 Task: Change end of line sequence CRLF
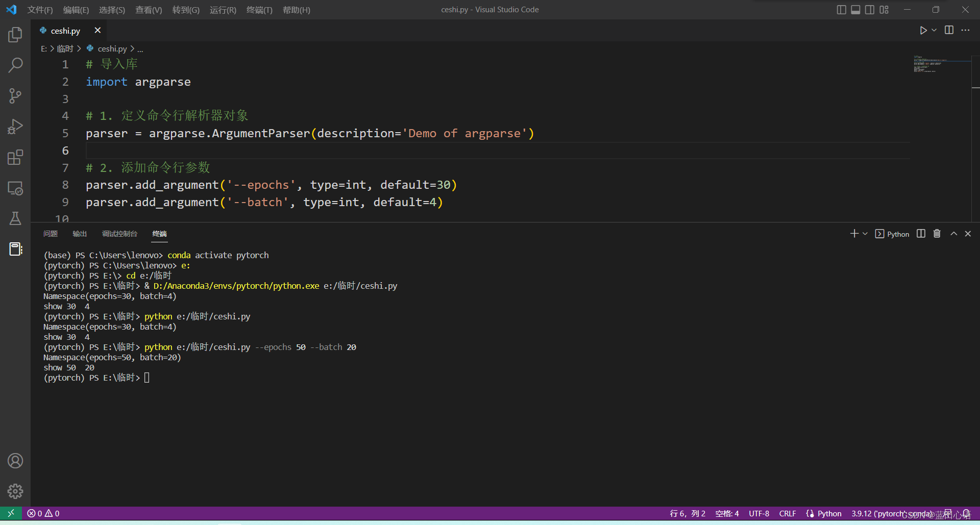pos(788,514)
